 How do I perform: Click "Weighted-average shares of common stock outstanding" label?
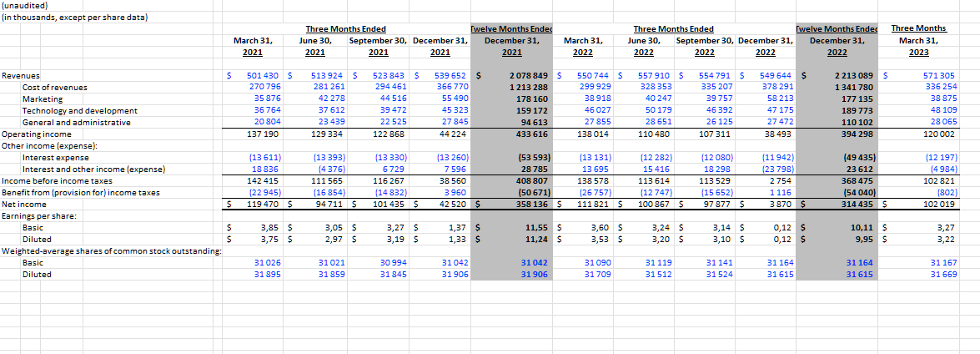point(111,250)
